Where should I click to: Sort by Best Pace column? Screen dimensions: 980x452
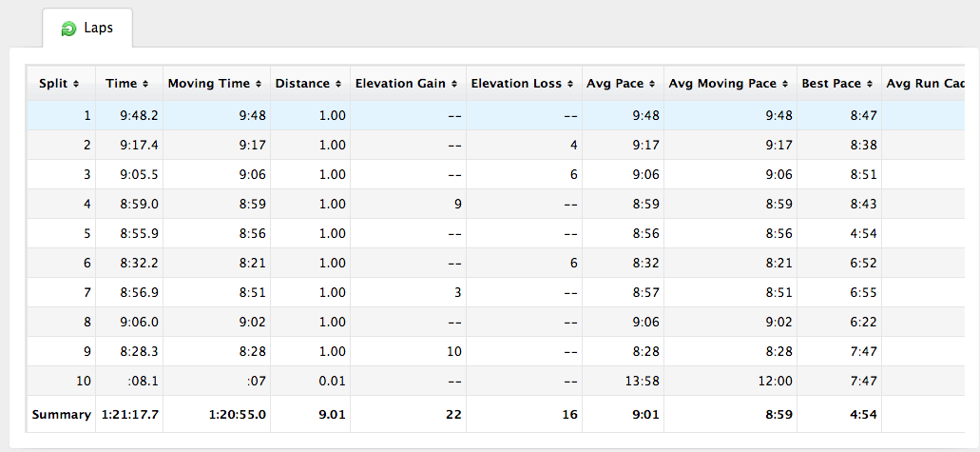pos(837,84)
